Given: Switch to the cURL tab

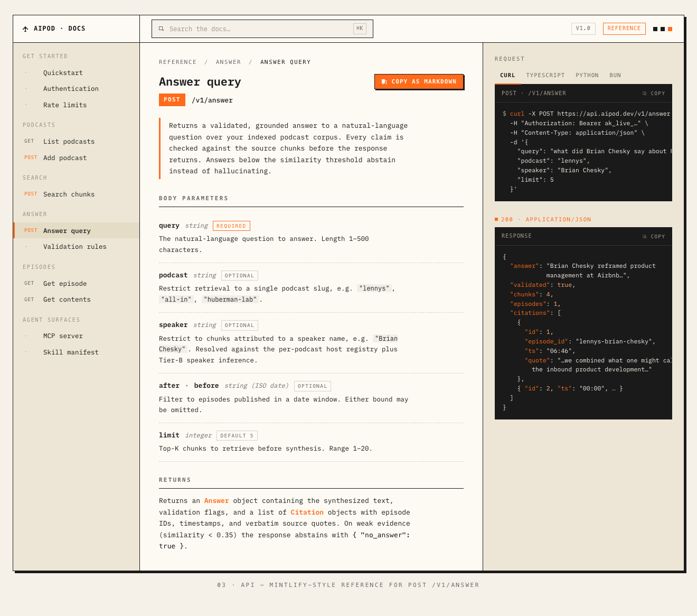Looking at the screenshot, I should (x=508, y=76).
